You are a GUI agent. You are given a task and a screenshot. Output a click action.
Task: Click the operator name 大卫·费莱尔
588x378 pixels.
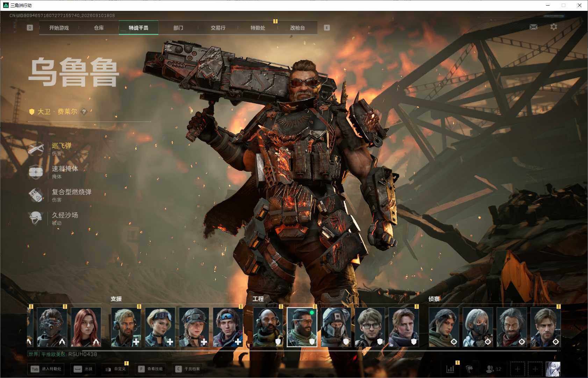57,112
